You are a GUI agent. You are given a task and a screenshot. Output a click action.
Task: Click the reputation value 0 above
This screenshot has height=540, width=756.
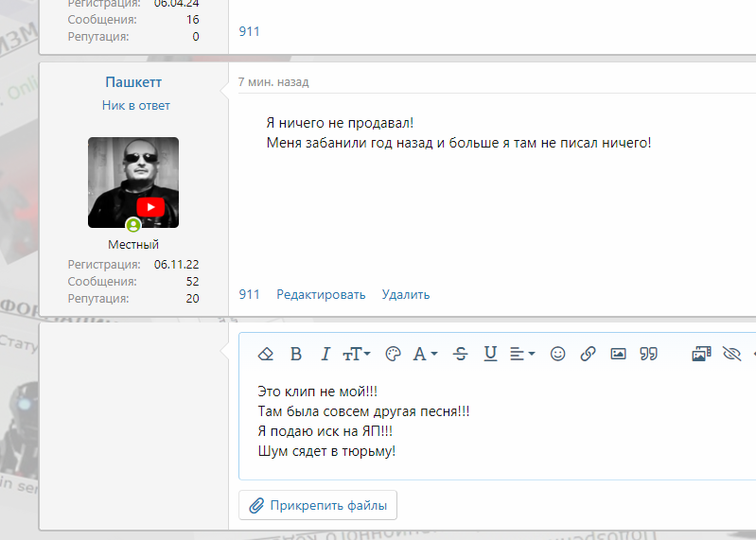[196, 37]
